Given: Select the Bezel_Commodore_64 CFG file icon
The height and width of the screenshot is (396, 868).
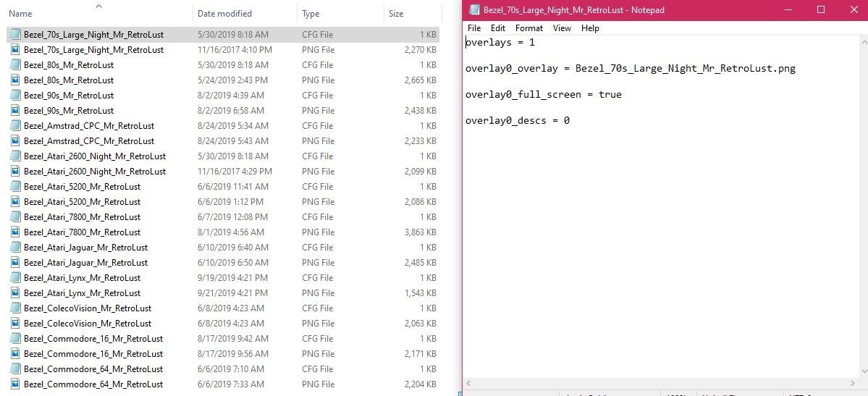Looking at the screenshot, I should tap(15, 369).
